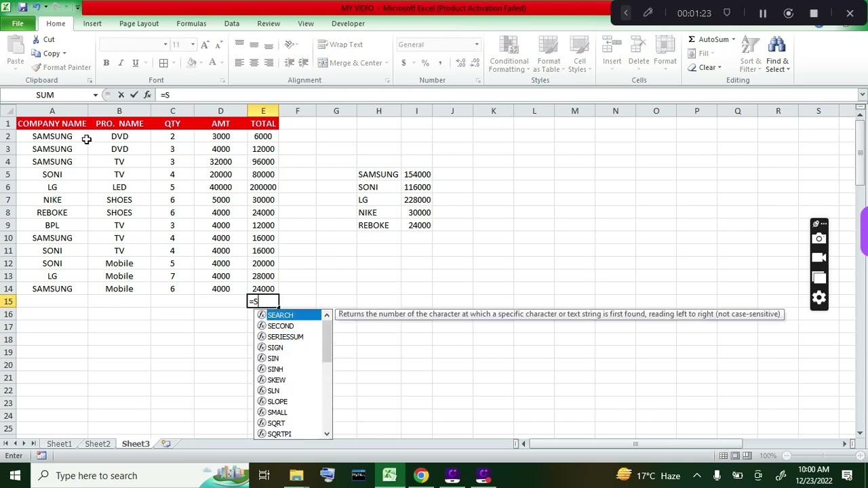Open the File tab
The image size is (868, 488).
coord(18,23)
